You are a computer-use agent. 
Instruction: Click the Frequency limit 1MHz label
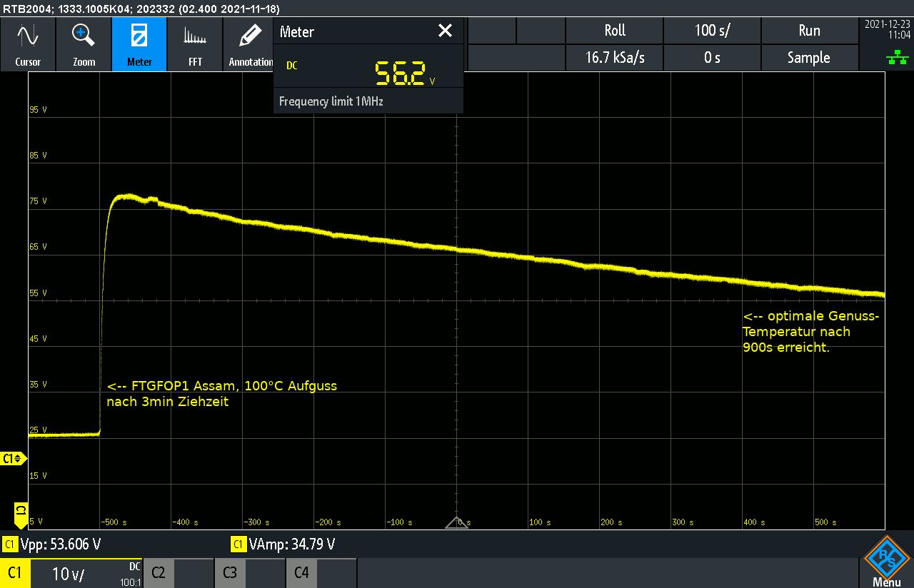(x=331, y=101)
